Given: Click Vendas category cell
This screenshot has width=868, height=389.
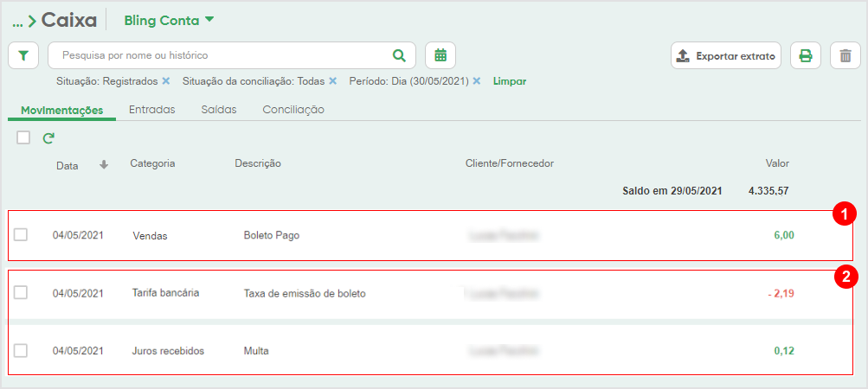Looking at the screenshot, I should click(150, 236).
